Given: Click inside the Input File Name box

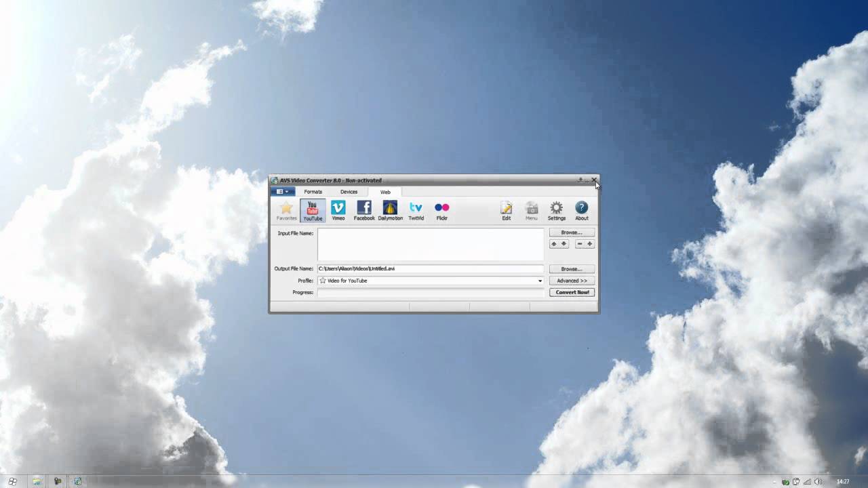Looking at the screenshot, I should coord(431,245).
